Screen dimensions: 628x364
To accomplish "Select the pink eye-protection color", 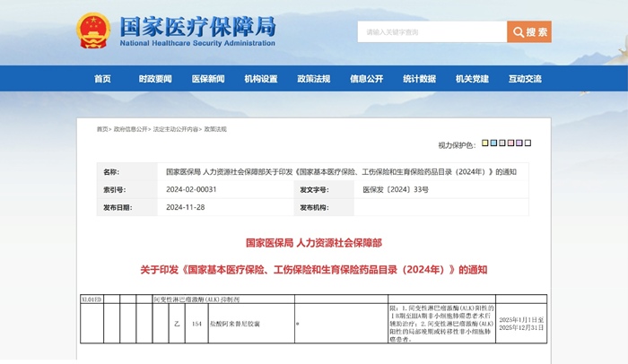I will coord(510,143).
